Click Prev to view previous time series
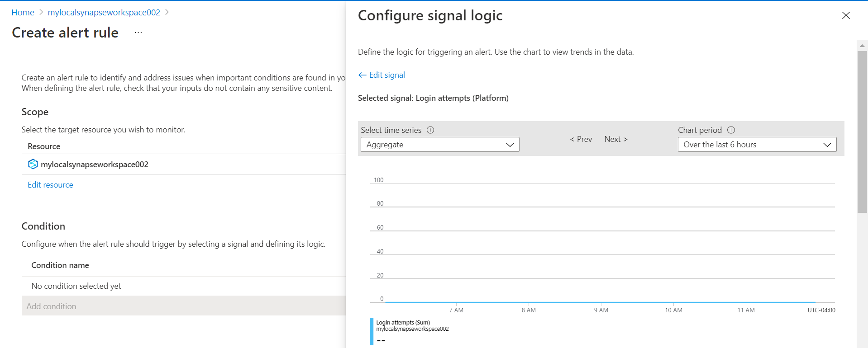The image size is (868, 348). (x=581, y=139)
